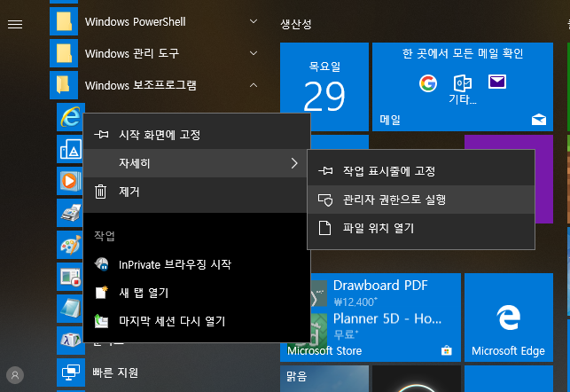570x392 pixels.
Task: Click the reopen last session icon
Action: pyautogui.click(x=101, y=321)
